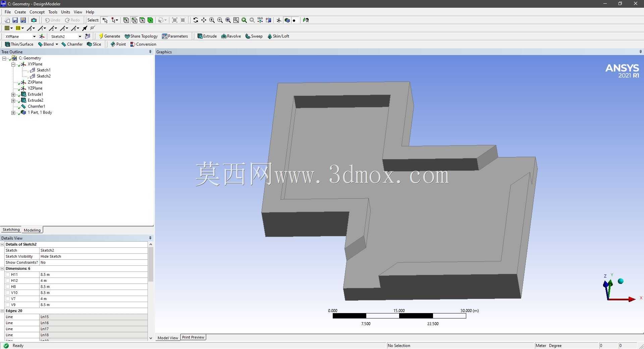This screenshot has height=349, width=644.
Task: Open the Sketch2 sketch dropdown
Action: [80, 36]
